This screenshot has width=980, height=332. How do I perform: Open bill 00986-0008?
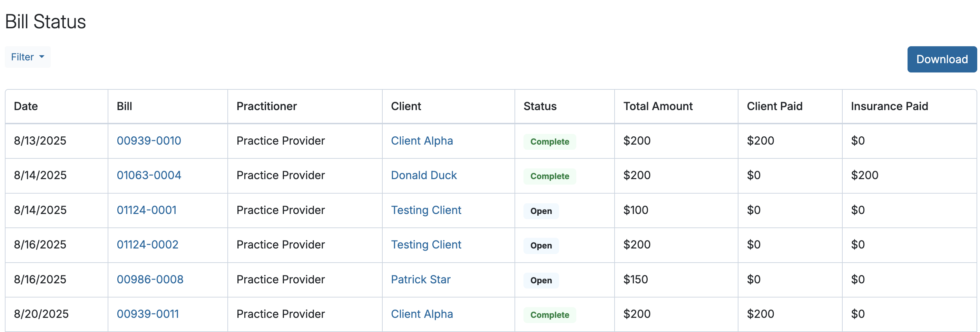(x=150, y=280)
